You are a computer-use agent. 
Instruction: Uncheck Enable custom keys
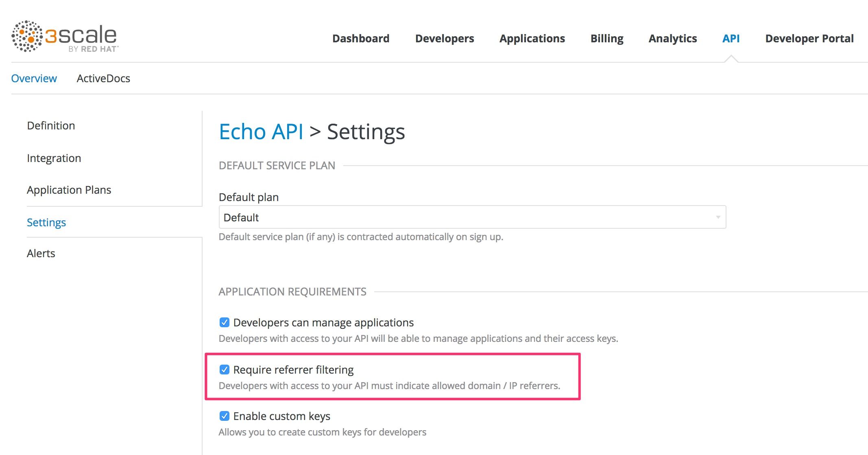pos(224,416)
